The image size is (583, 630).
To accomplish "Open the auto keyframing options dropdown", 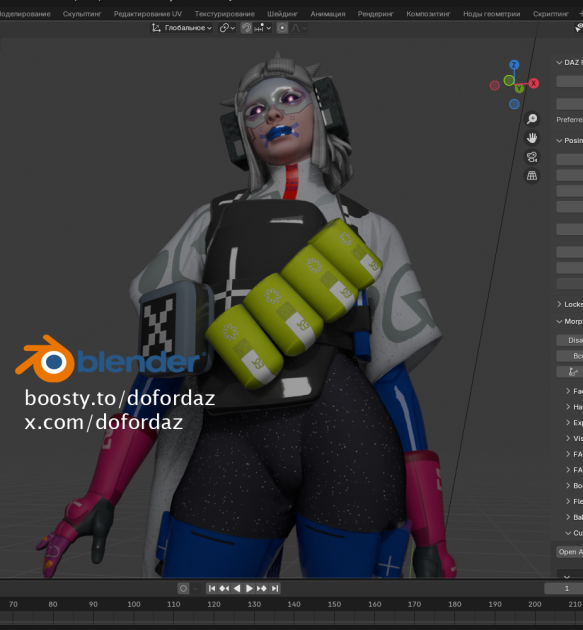I will [195, 589].
